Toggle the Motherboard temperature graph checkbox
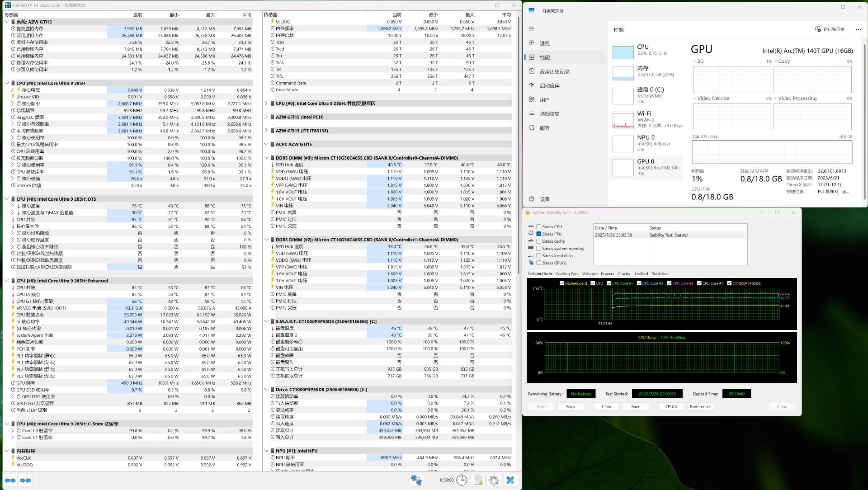Viewport: 868px width, 490px height. pyautogui.click(x=562, y=283)
